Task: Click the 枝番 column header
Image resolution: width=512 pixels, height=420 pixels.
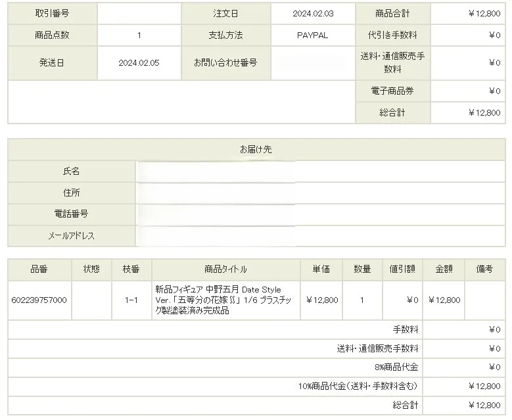Action: point(131,269)
